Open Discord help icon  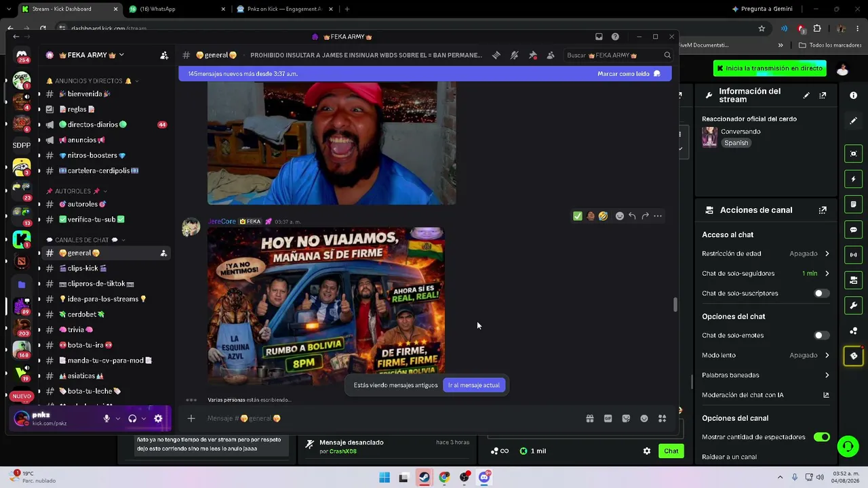615,37
